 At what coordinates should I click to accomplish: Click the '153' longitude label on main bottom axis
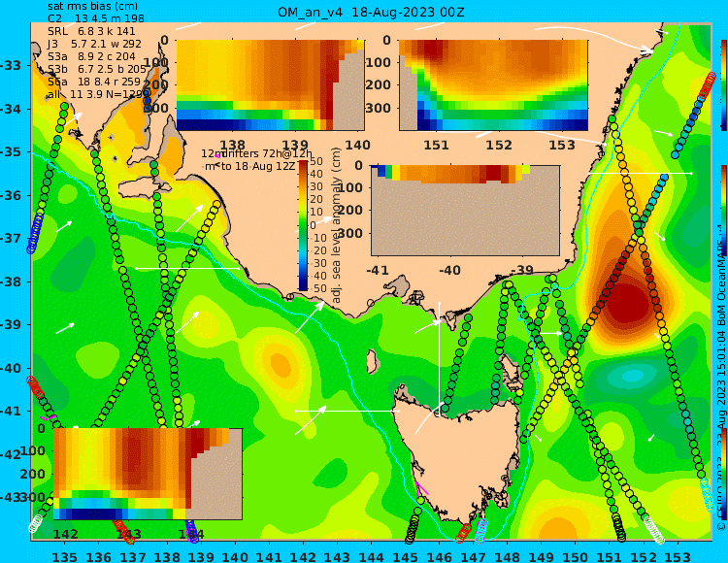coord(678,556)
